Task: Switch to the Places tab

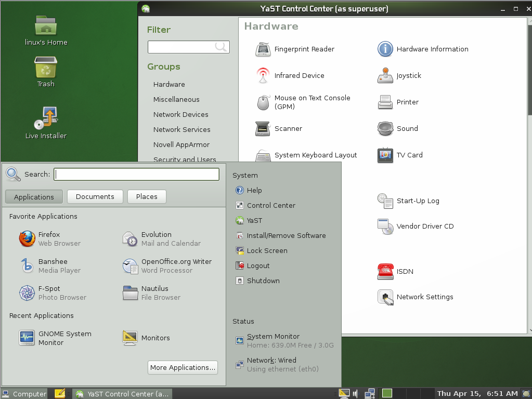Action: pos(147,196)
